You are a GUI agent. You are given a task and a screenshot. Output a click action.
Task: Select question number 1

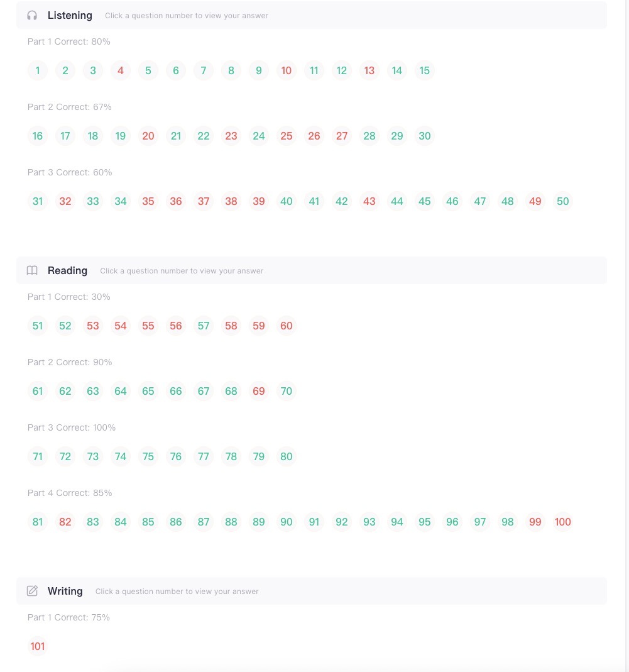pos(38,70)
